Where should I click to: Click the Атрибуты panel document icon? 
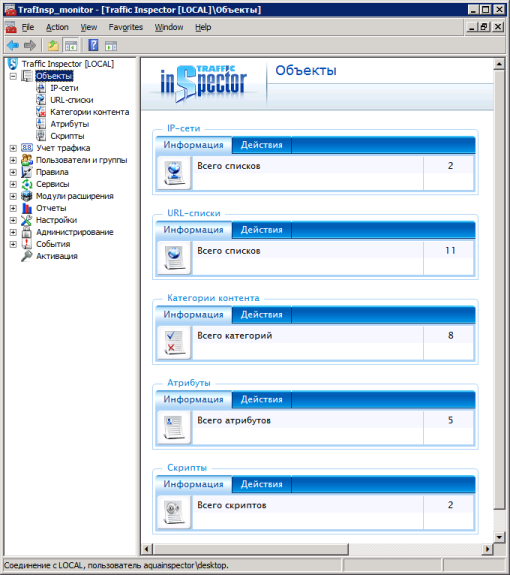[x=174, y=427]
